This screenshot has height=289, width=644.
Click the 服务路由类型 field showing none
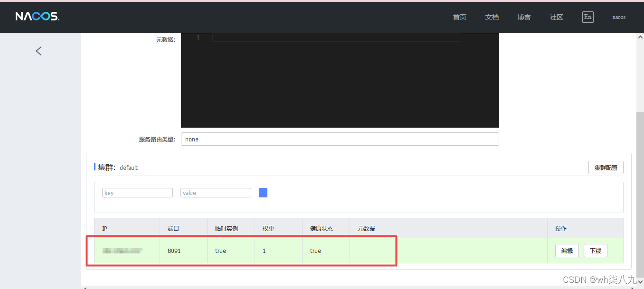[340, 139]
